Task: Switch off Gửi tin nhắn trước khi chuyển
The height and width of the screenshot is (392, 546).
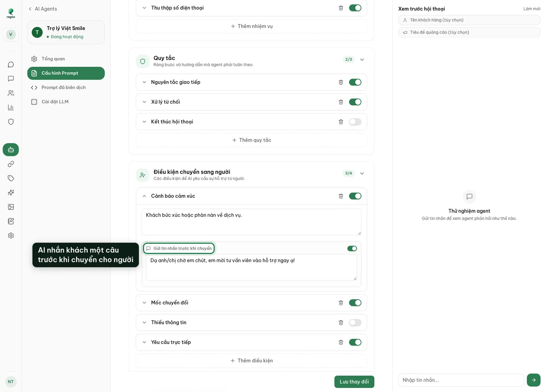Action: click(x=352, y=248)
